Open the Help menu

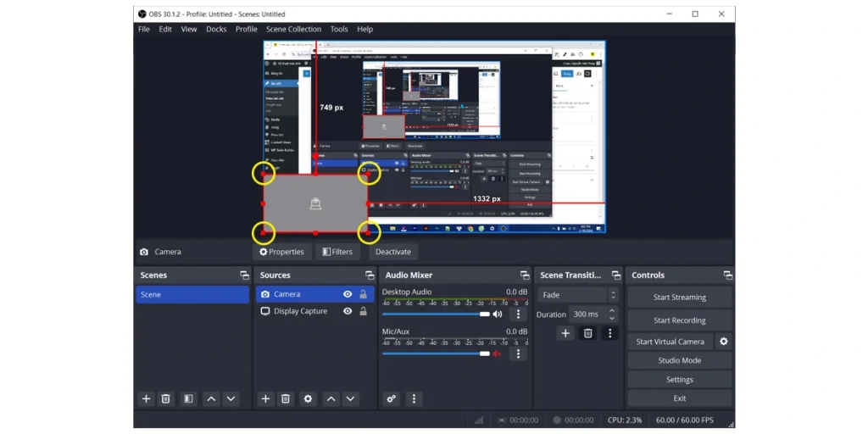(364, 30)
